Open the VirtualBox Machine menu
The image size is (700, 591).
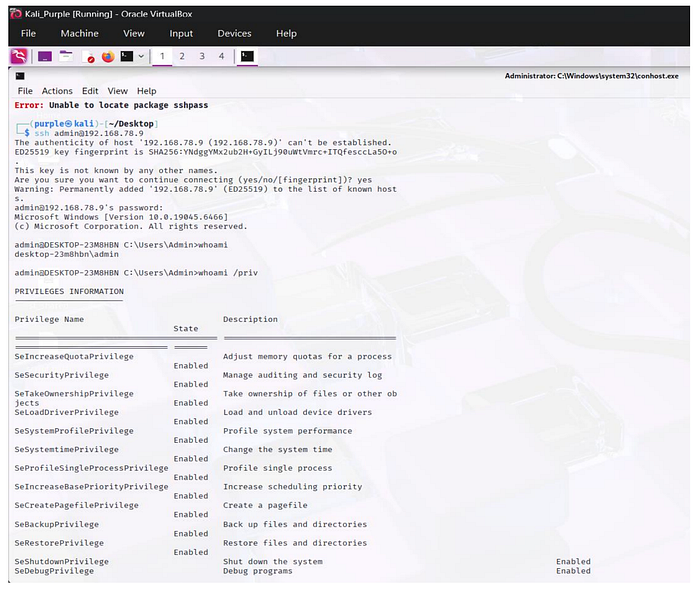coord(79,33)
